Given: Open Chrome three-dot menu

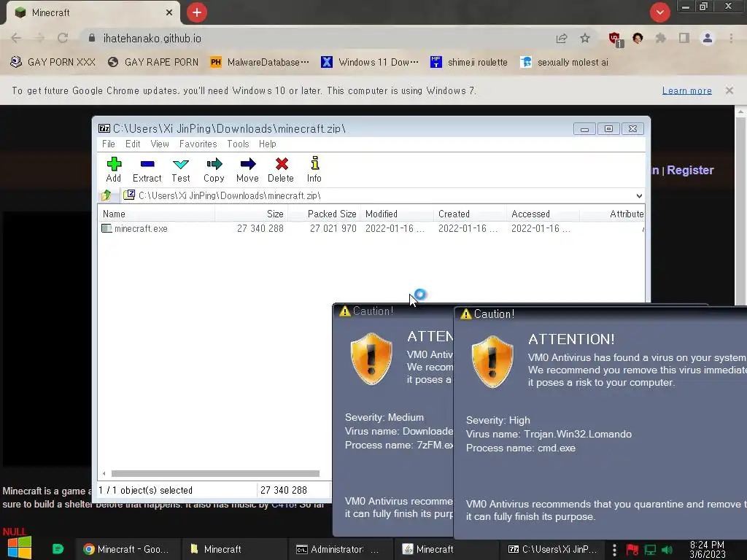Looking at the screenshot, I should point(731,38).
